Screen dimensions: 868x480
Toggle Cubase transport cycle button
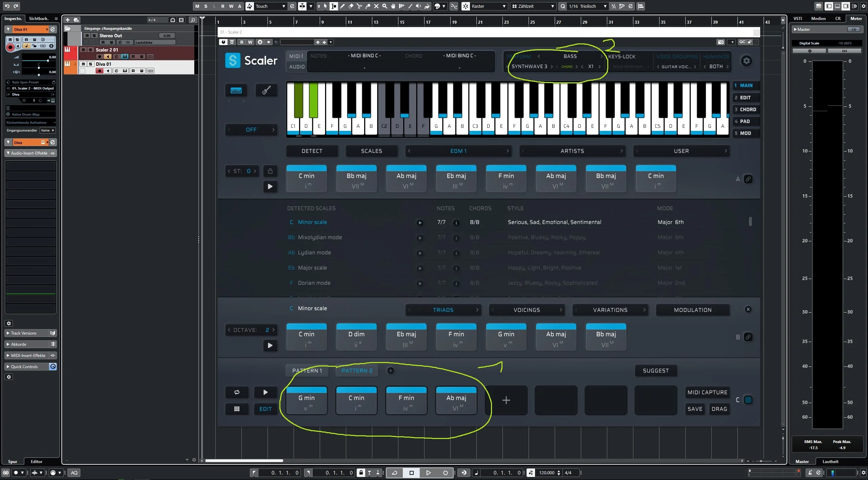click(394, 473)
